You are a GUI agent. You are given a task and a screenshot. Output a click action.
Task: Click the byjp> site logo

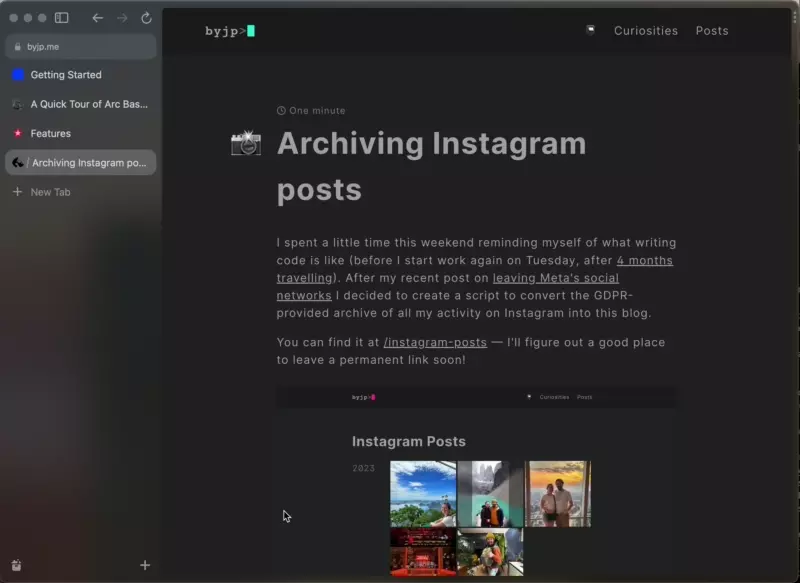[x=230, y=31]
